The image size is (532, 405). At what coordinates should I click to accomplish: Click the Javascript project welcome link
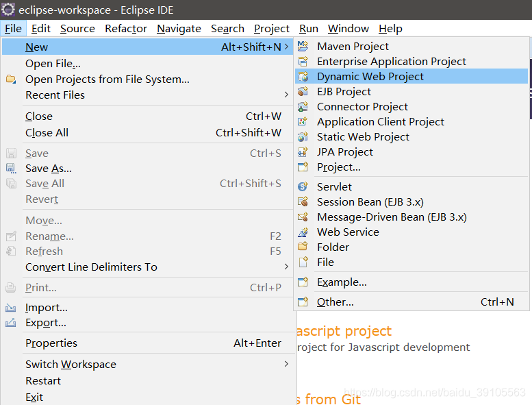click(x=344, y=332)
